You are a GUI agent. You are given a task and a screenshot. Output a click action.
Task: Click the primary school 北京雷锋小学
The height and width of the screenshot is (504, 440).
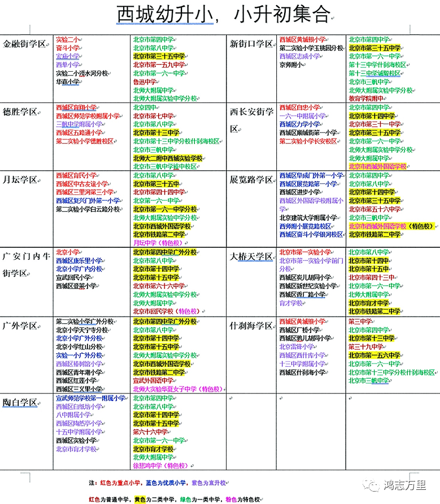coord(297,347)
